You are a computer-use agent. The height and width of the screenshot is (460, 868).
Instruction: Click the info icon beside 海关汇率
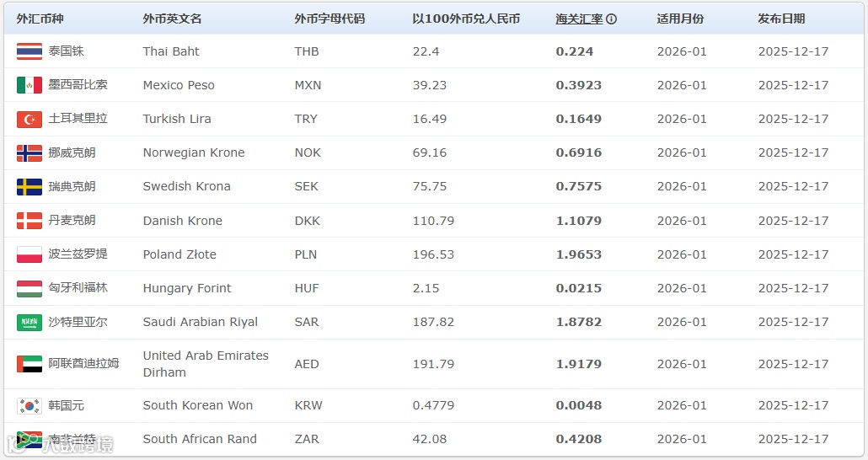pyautogui.click(x=612, y=19)
